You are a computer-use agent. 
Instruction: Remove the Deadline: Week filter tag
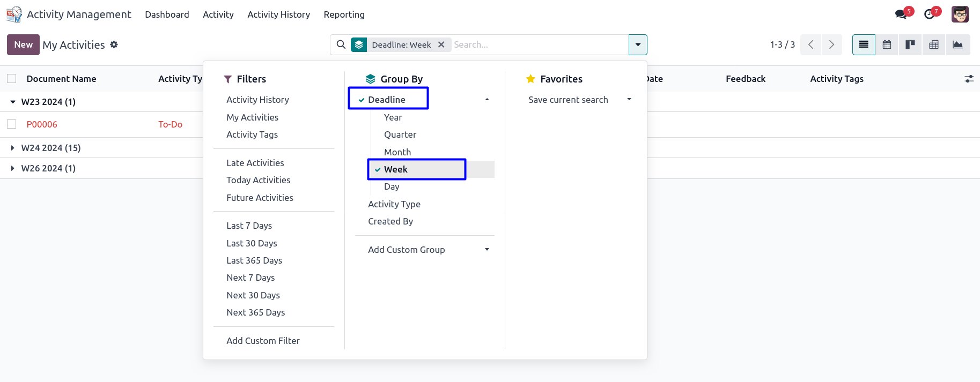pos(441,44)
